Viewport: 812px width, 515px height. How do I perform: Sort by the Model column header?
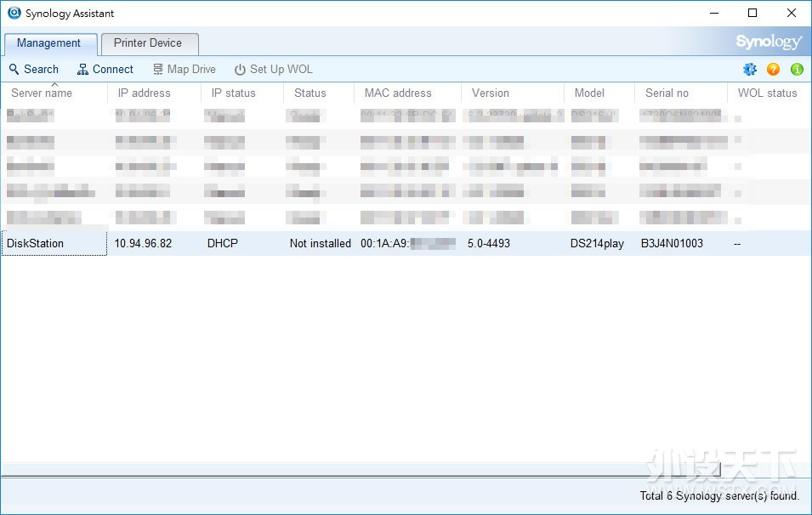599,93
